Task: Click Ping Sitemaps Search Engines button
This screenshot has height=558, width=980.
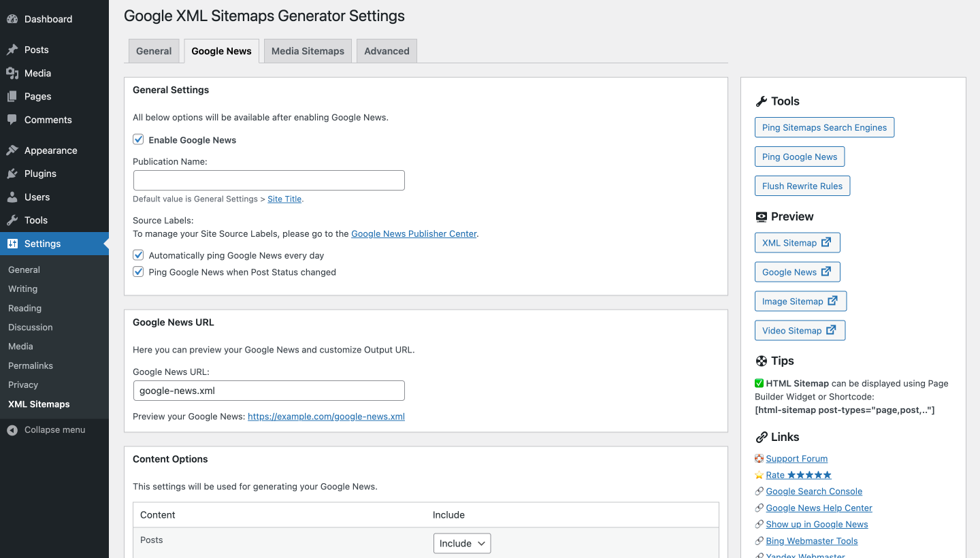Action: click(x=824, y=127)
